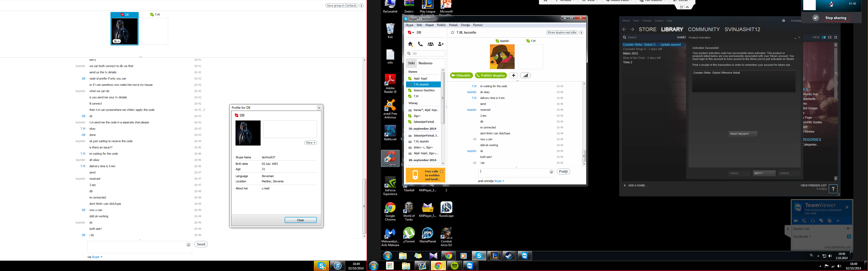Start group call with Pokliči skupino
Image resolution: width=868 pixels, height=271 pixels.
(491, 75)
